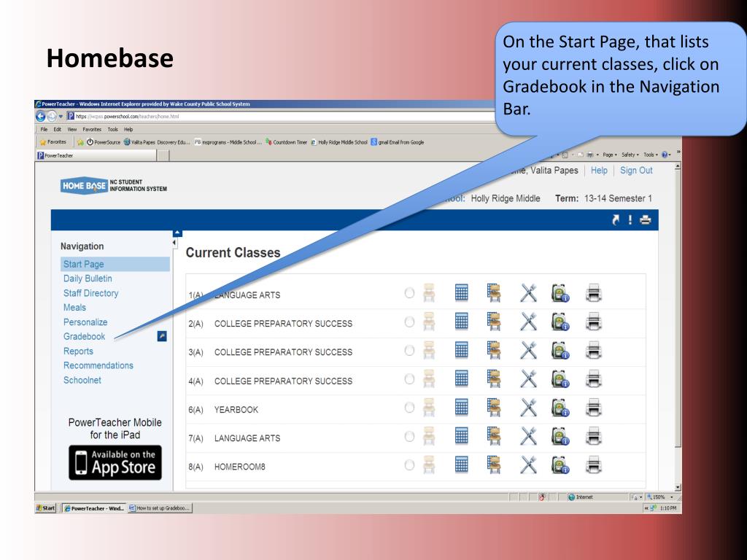This screenshot has width=747, height=560.
Task: Open the browser Tools toolbar dropdown
Action: (x=651, y=155)
